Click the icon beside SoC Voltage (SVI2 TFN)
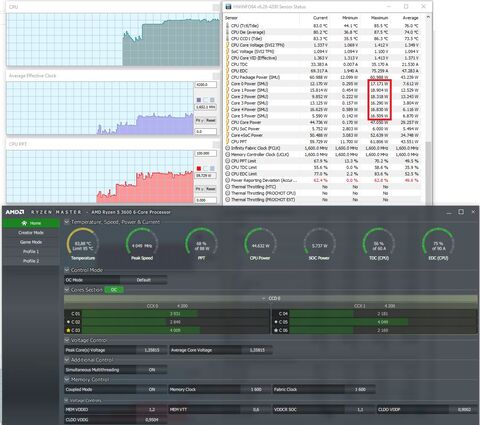 [x=227, y=51]
